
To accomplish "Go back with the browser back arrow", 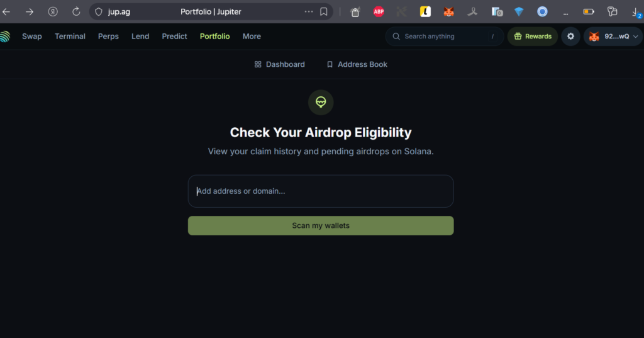I will pos(6,11).
